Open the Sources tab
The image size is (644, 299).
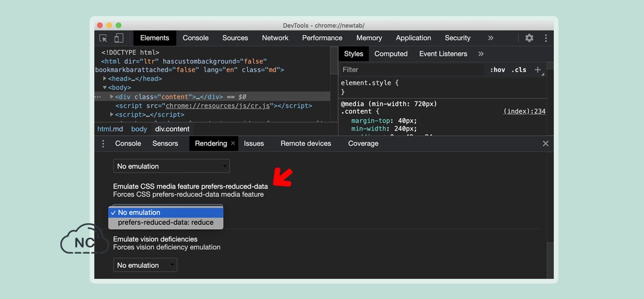[x=235, y=38]
